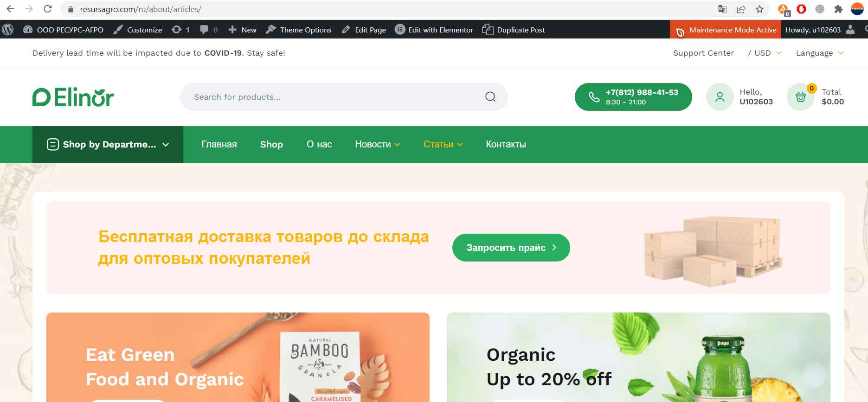The height and width of the screenshot is (402, 868).
Task: Click the cardboard boxes pallet image
Action: click(713, 251)
